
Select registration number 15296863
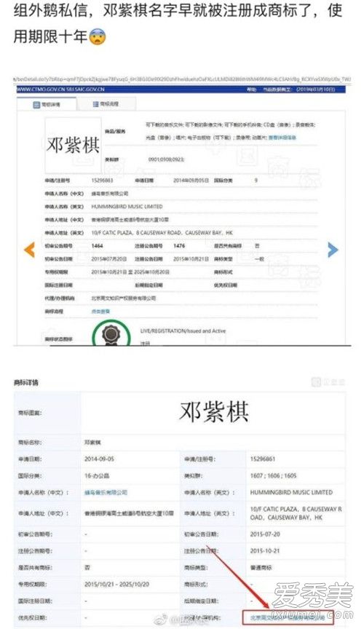tap(102, 181)
